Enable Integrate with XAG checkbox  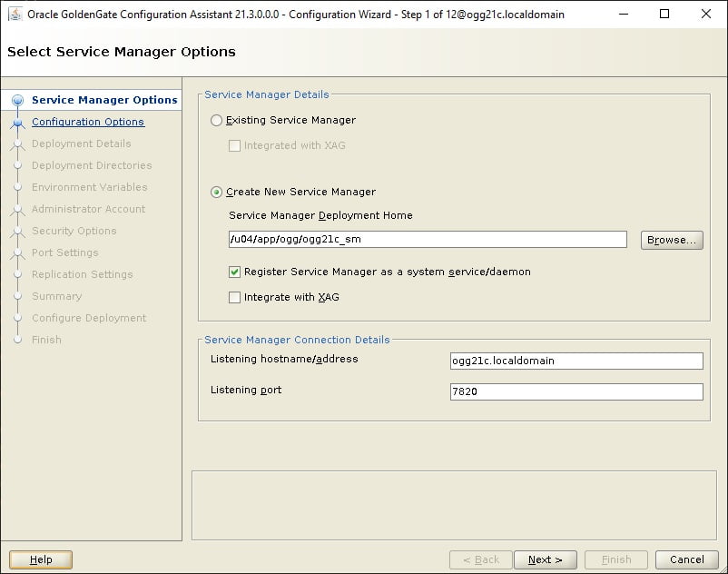pos(234,297)
